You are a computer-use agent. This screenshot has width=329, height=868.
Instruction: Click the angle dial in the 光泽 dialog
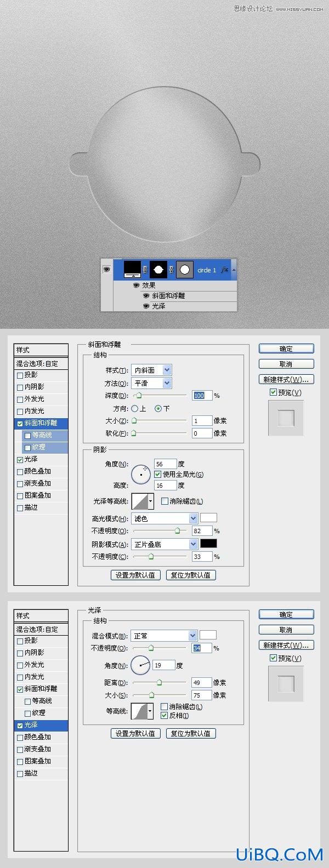140,665
